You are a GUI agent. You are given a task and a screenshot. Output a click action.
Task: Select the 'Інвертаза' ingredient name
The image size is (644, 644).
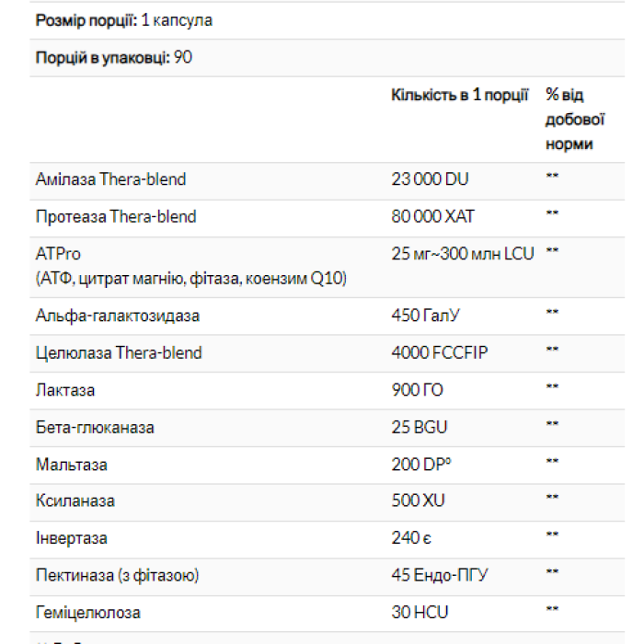72,538
